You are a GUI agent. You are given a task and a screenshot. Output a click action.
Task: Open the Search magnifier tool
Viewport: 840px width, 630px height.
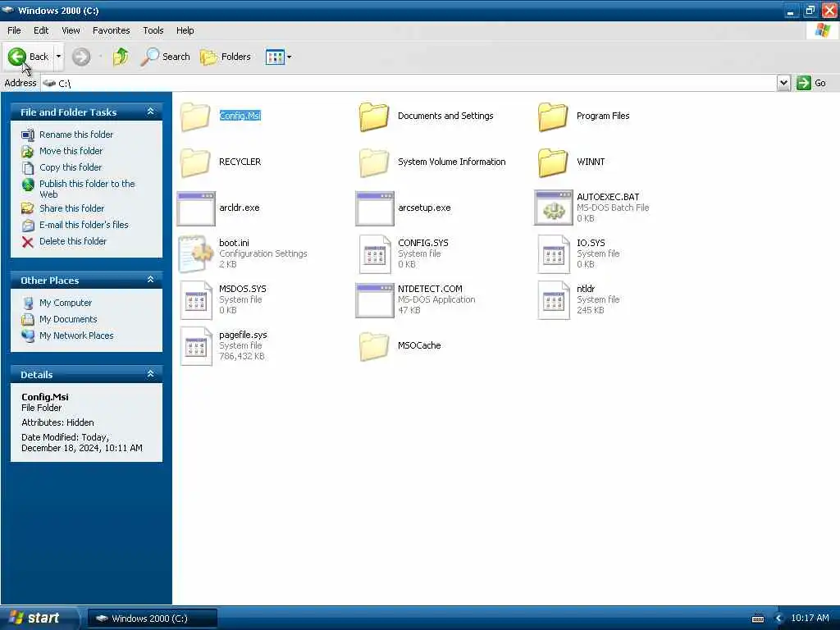165,57
